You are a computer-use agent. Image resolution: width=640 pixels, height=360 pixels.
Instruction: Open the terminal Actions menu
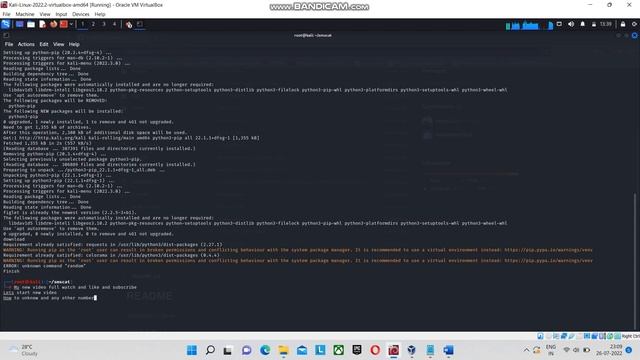click(x=26, y=44)
